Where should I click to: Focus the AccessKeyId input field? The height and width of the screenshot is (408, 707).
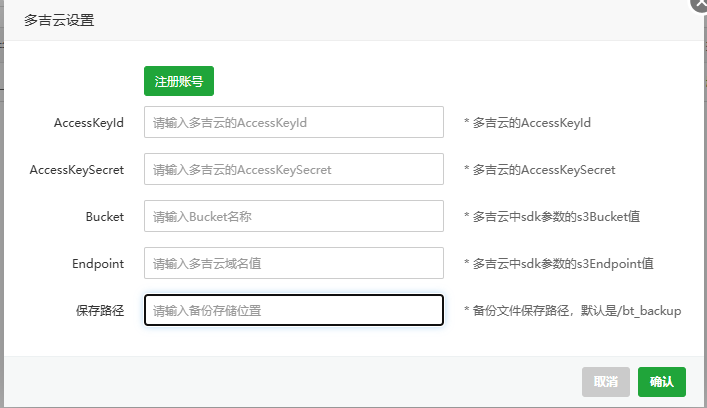[x=294, y=122]
